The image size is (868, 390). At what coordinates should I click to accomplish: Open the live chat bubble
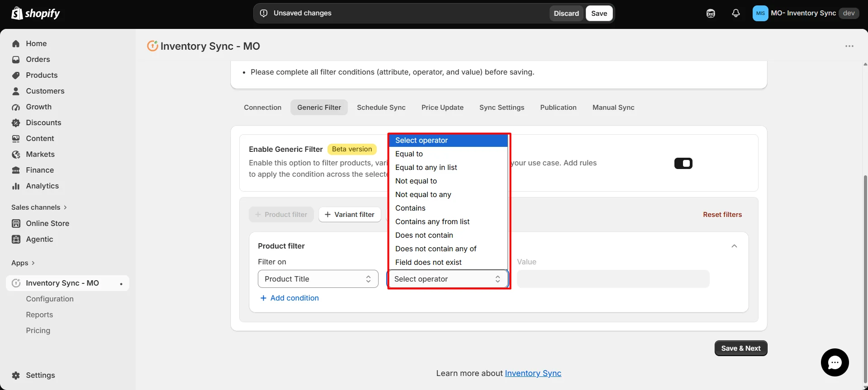point(835,362)
